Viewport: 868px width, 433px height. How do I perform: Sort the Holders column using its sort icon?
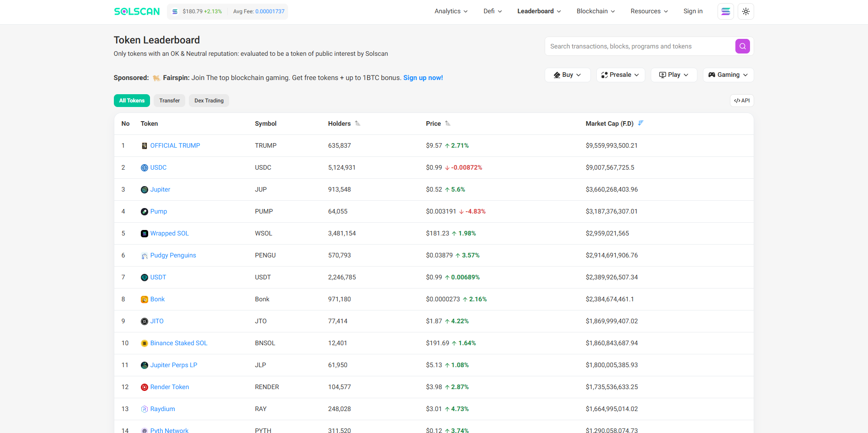[x=358, y=123]
